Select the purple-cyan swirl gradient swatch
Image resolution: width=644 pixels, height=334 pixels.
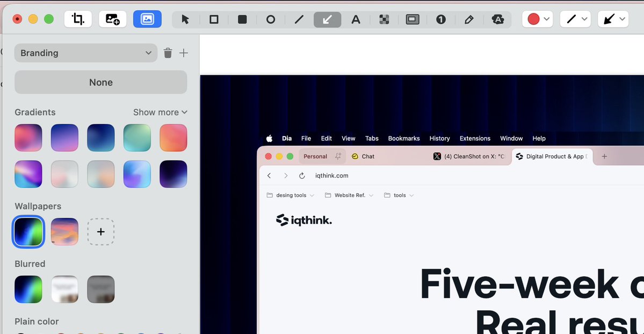[28, 174]
